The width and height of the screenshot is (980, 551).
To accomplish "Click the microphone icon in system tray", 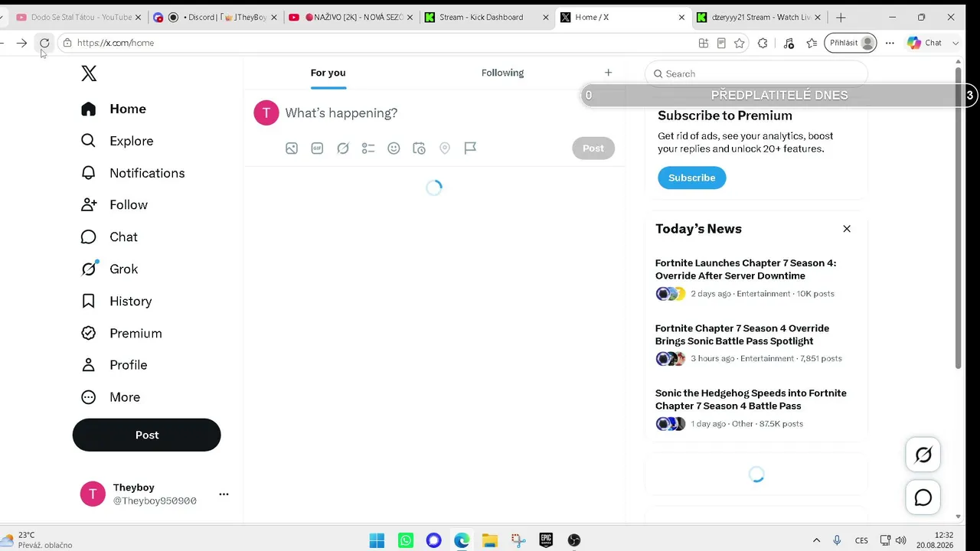I will point(837,540).
